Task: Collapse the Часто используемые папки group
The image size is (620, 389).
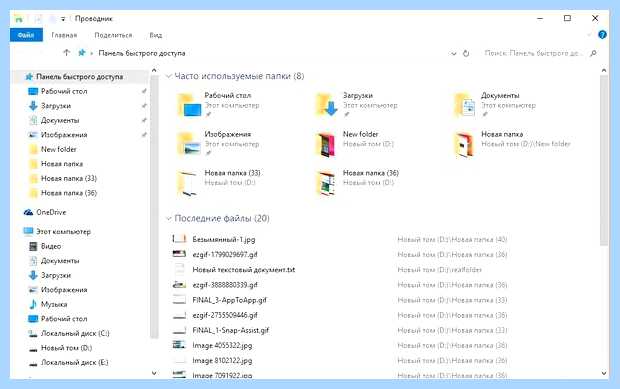Action: (169, 76)
